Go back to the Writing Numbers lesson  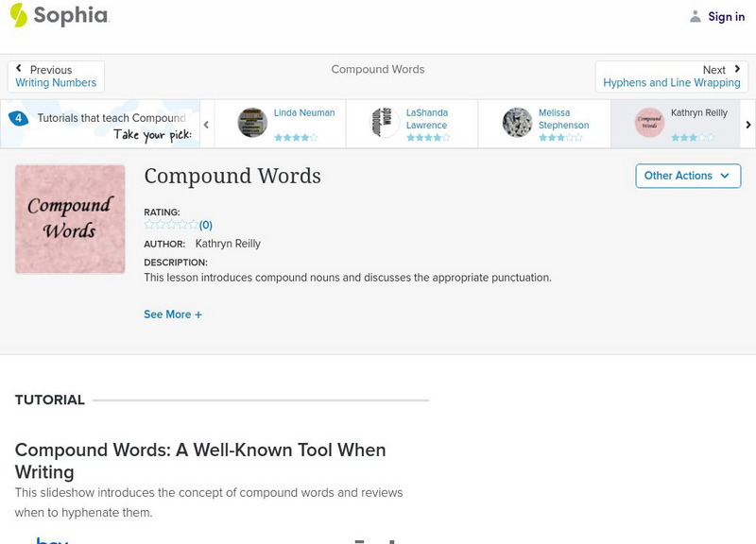56,82
